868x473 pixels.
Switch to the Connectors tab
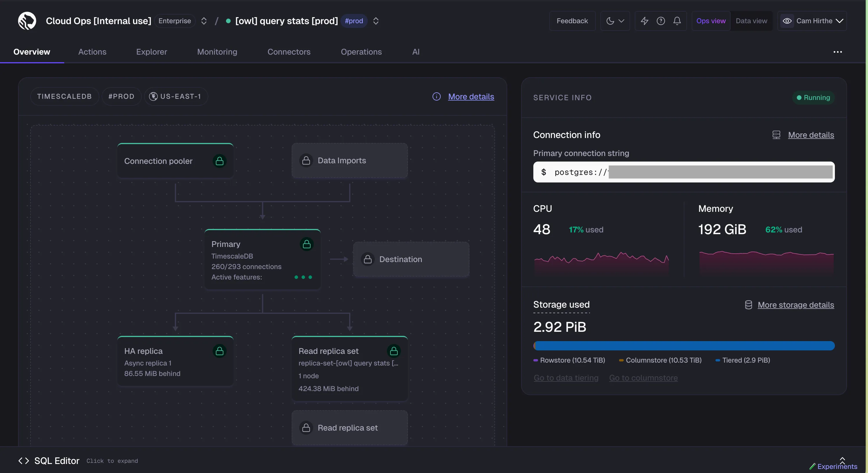pyautogui.click(x=289, y=52)
